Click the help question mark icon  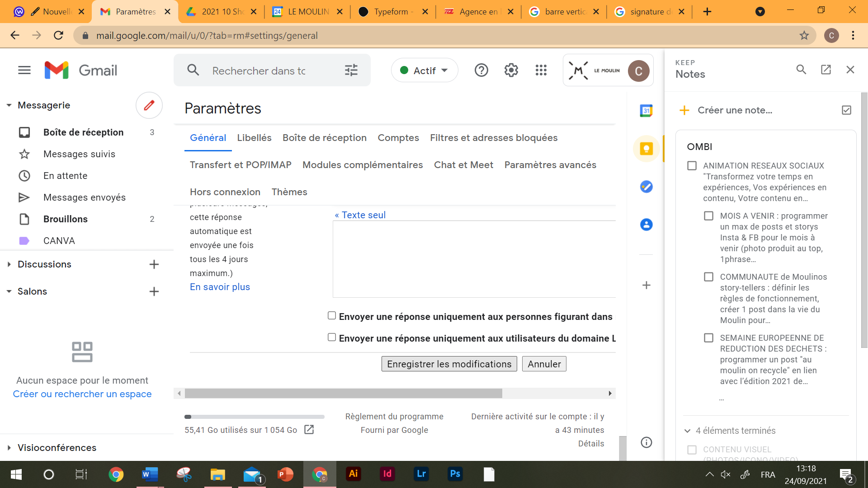pyautogui.click(x=481, y=70)
